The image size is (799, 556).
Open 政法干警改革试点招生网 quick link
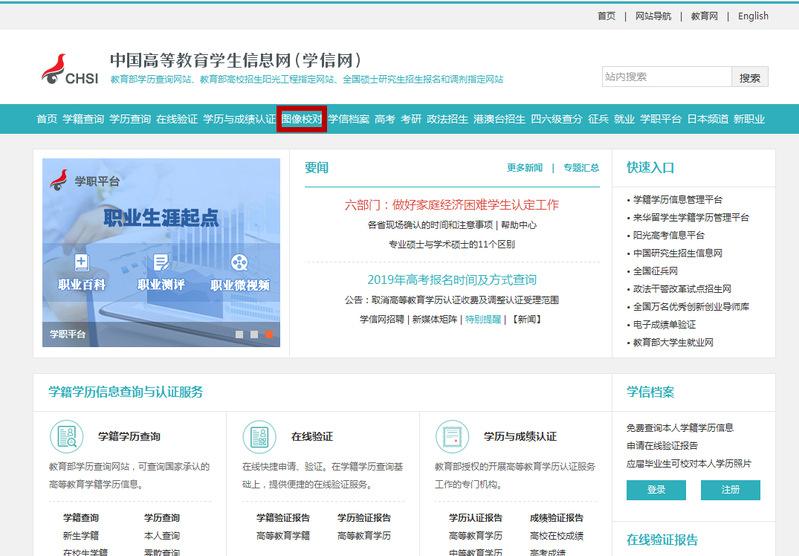tap(682, 289)
